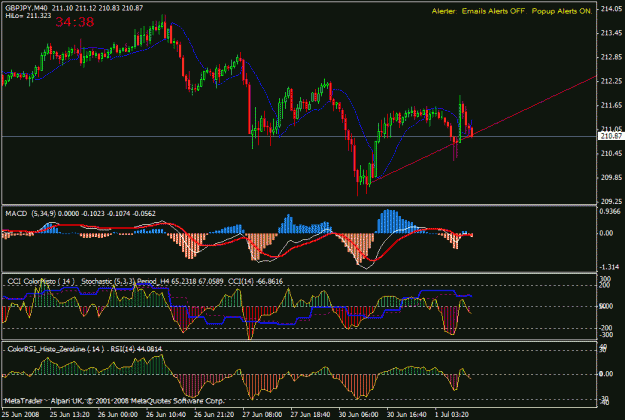The height and width of the screenshot is (420, 625).
Task: Click the 30 Jun 16:40 time axis label
Action: click(407, 414)
